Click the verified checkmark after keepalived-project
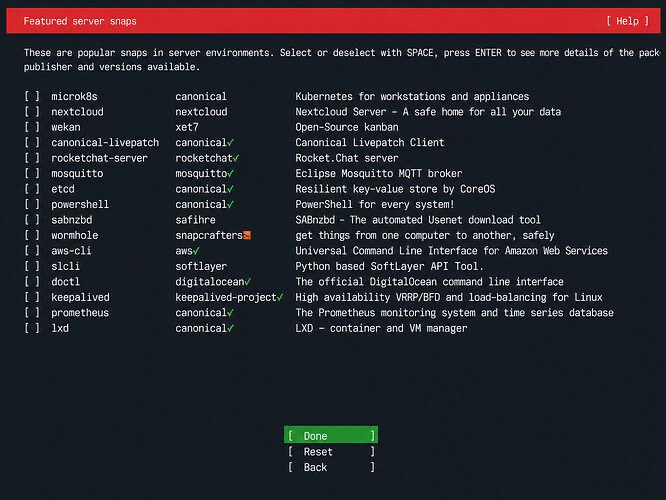This screenshot has width=666, height=500. [x=280, y=298]
